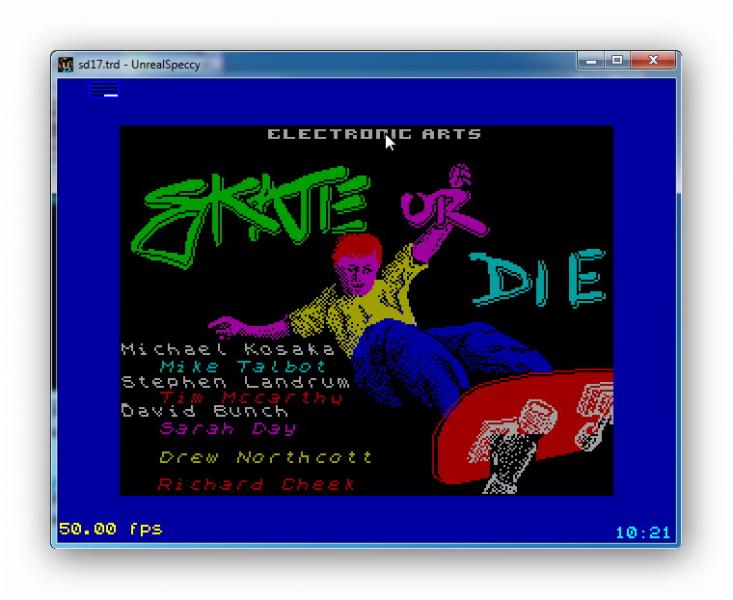This screenshot has height=600, width=733.
Task: Select the Michael Kosaka credit line
Action: 227,349
